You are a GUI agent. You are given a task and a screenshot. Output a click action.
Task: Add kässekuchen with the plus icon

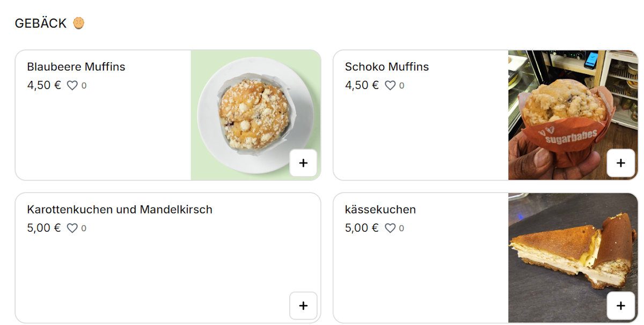(621, 306)
